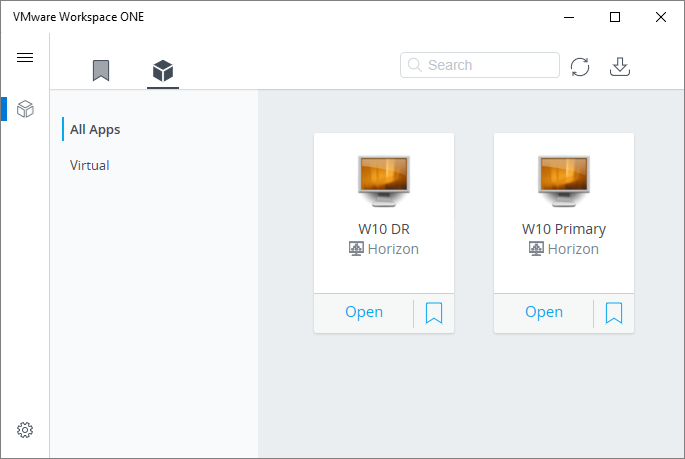Click the Horizon icon under W10 DR

coord(355,249)
